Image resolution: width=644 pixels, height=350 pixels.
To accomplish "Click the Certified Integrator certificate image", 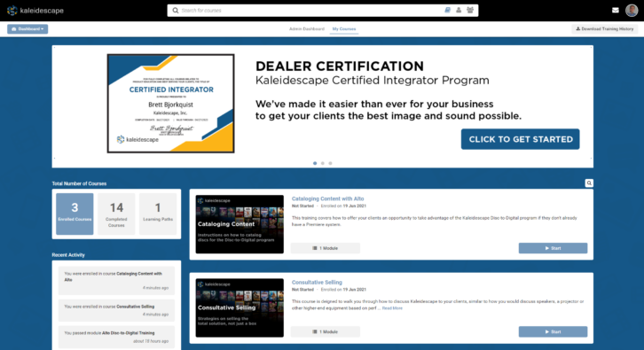I will (171, 104).
